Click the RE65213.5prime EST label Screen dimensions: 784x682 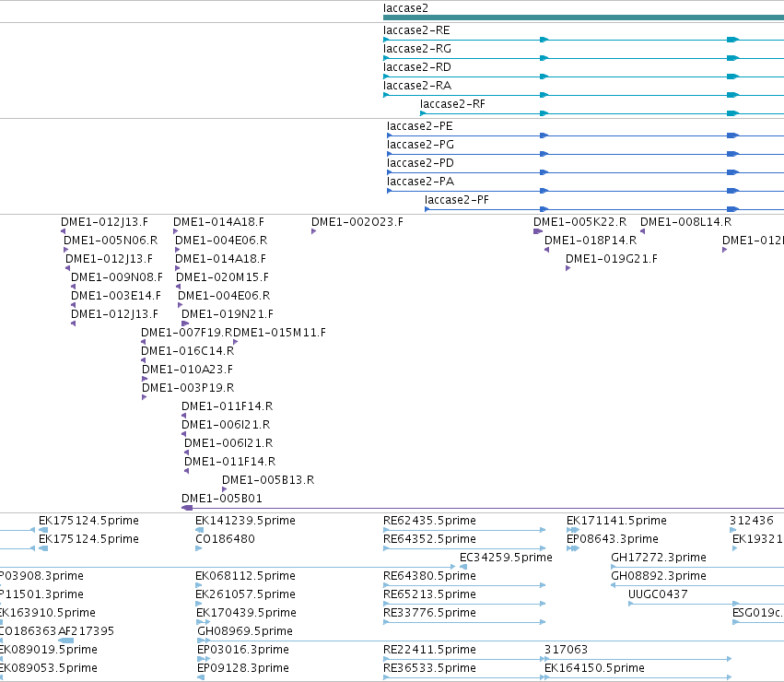(429, 595)
